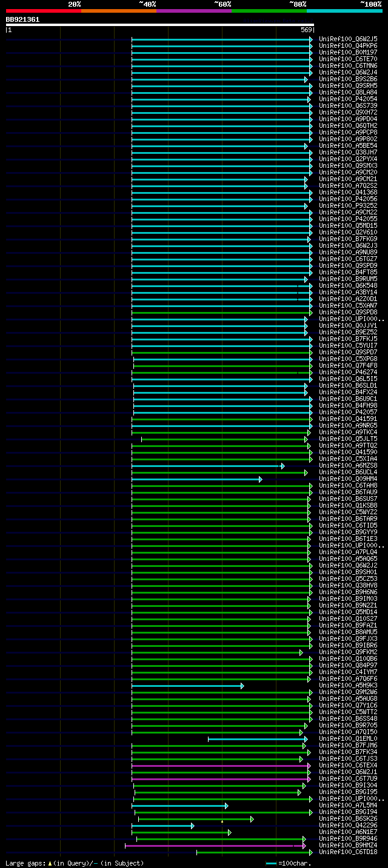Select label UniRef100_Q7Y1C6
Viewport: 388px width, 868px height.
pos(348,705)
